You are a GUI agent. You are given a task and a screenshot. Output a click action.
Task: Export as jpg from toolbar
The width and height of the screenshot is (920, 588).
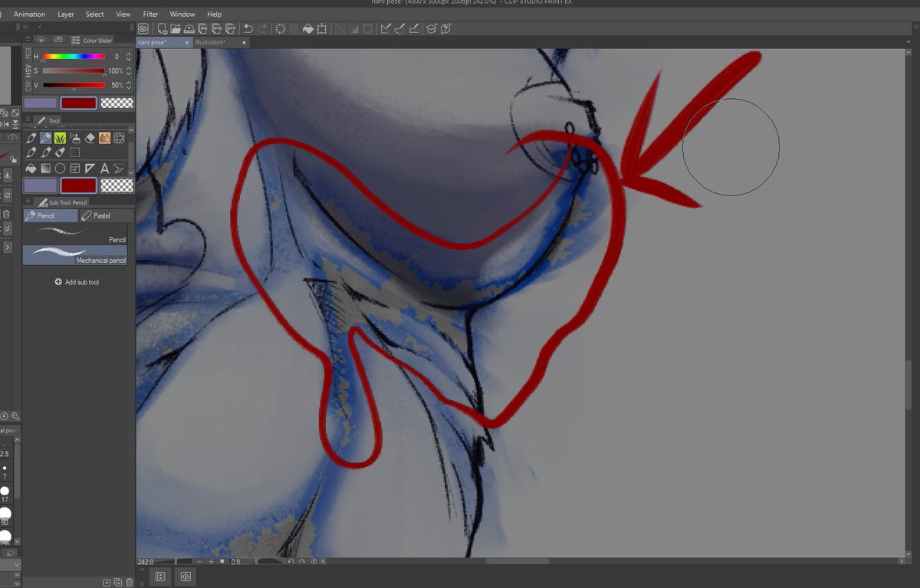pyautogui.click(x=203, y=28)
